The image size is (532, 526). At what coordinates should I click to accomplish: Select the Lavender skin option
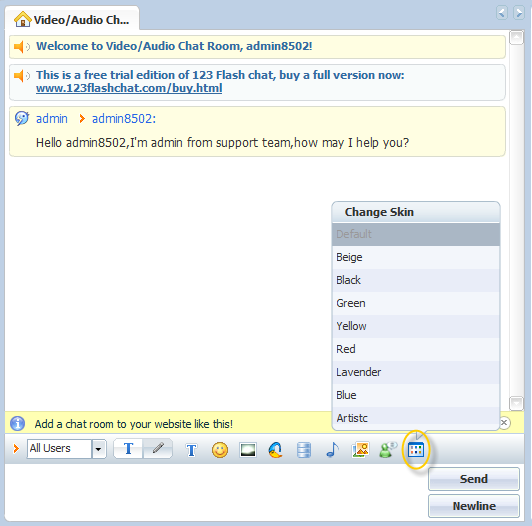416,372
